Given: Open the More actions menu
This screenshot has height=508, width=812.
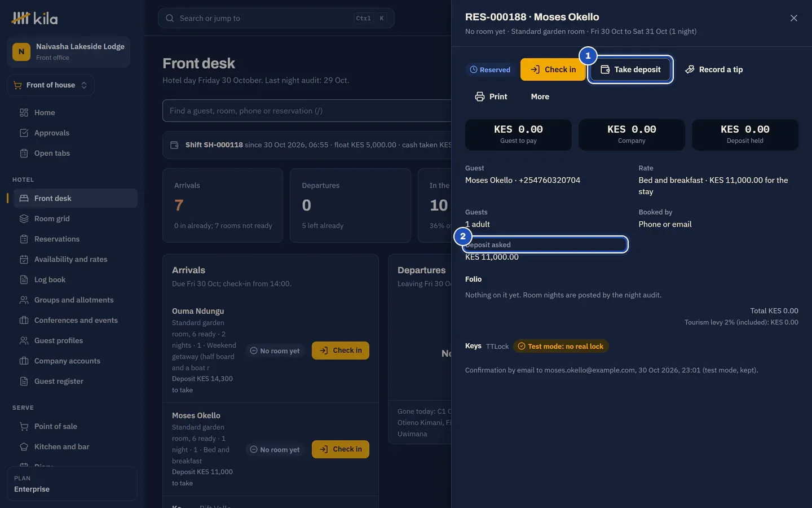Looking at the screenshot, I should [x=540, y=97].
